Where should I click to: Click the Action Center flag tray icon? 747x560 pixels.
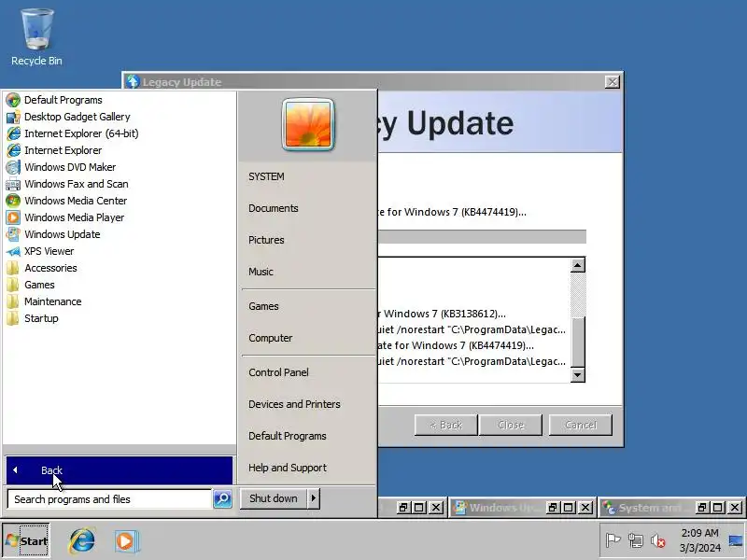(x=613, y=540)
